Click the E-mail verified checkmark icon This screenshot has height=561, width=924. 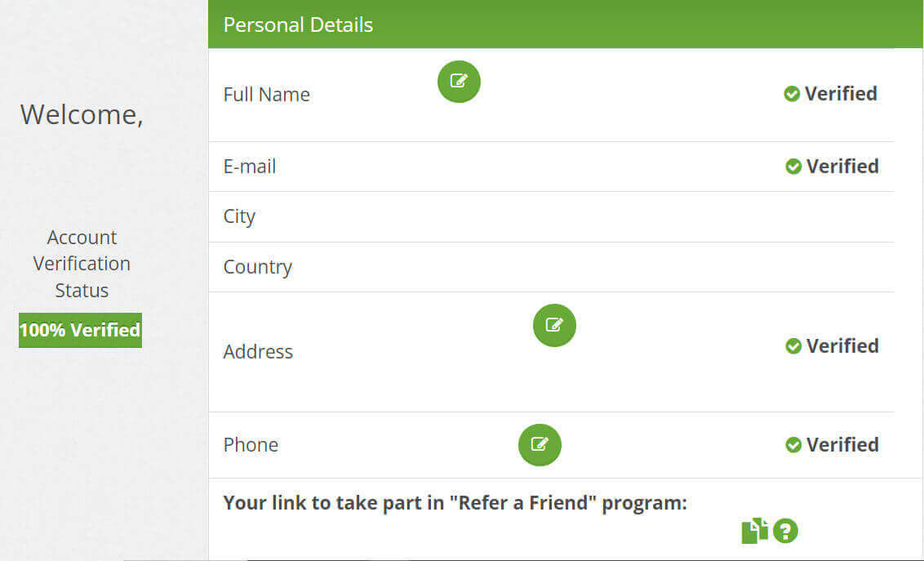(x=793, y=167)
